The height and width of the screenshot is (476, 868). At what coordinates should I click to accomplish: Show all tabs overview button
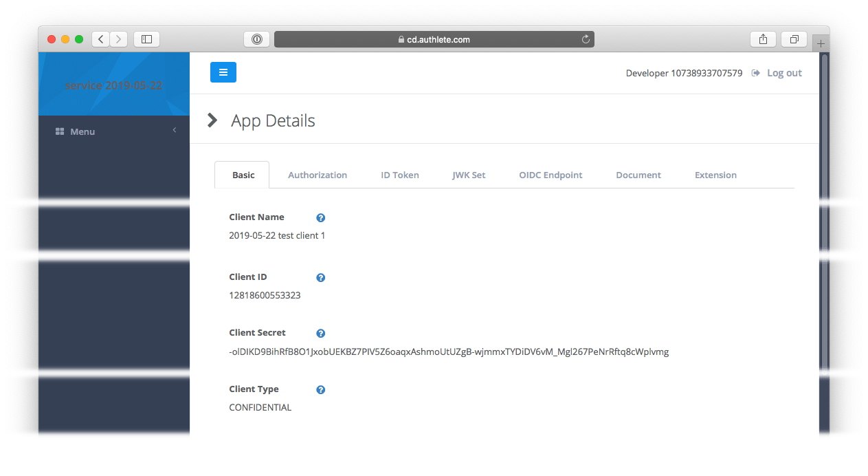tap(794, 39)
